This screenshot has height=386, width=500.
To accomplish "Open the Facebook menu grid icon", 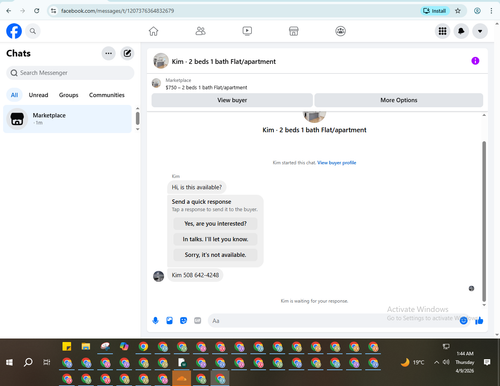I will pos(442,31).
